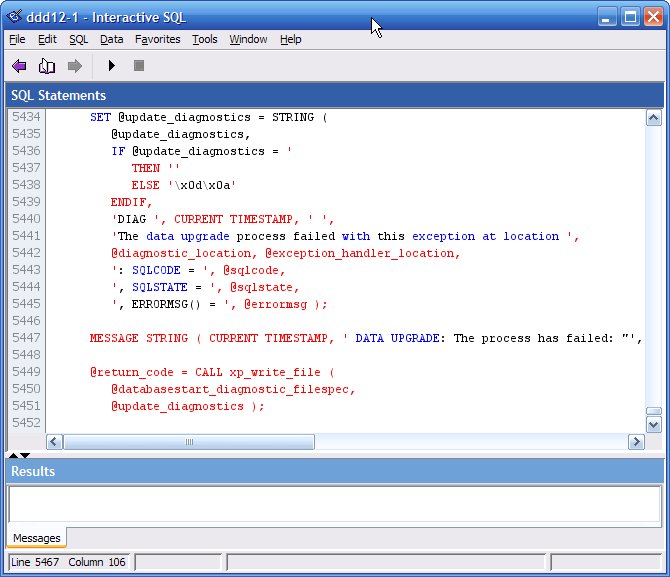Click inside the empty Results messages area
The image size is (670, 577).
tap(335, 503)
